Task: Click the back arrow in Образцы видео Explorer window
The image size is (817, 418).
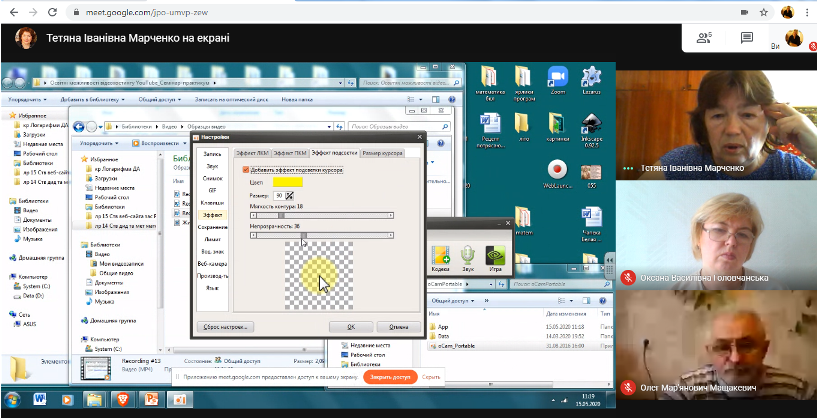Action: [79, 127]
